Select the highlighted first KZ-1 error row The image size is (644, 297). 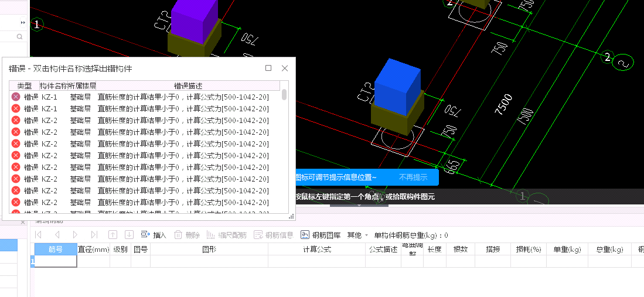click(x=145, y=97)
